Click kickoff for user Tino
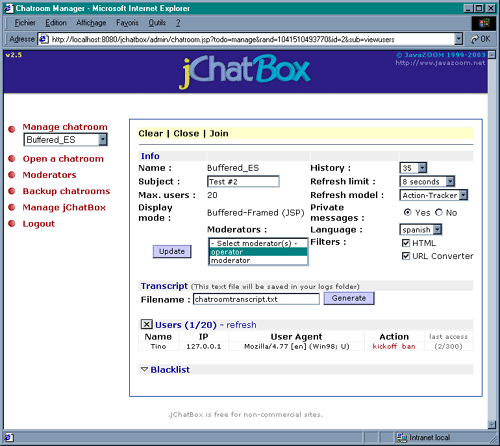Screen dimensions: 500x446 pos(384,346)
